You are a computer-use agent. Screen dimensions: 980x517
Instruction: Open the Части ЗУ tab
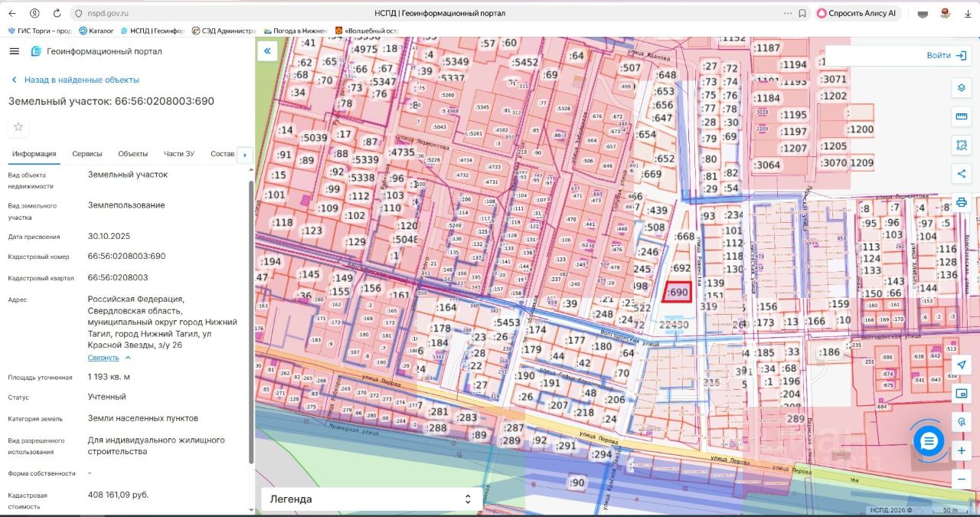pyautogui.click(x=179, y=154)
